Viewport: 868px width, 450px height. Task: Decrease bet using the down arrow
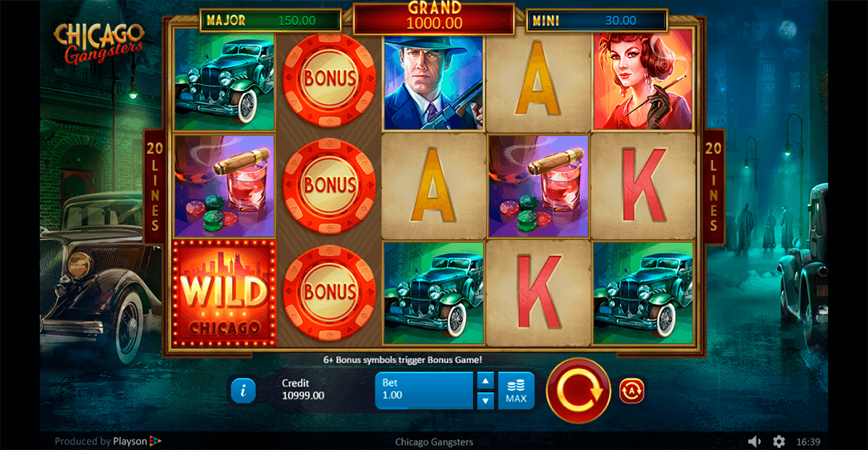pyautogui.click(x=486, y=400)
